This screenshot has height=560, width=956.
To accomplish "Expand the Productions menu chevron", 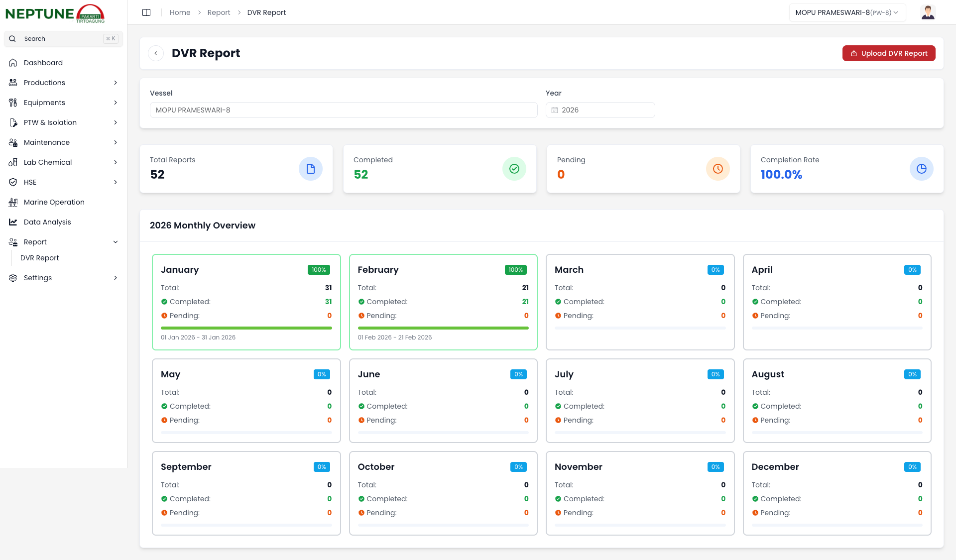I will (x=116, y=83).
